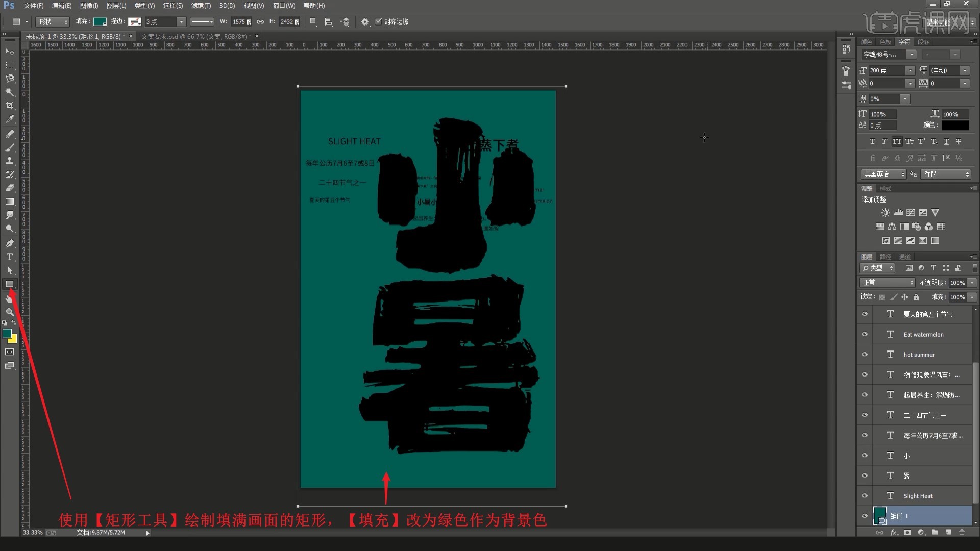This screenshot has width=980, height=551.
Task: Click the Brightness/Contrast adjustment icon
Action: click(x=886, y=213)
